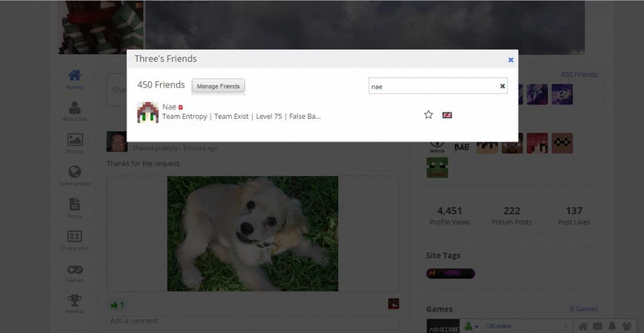The width and height of the screenshot is (644, 333).
Task: Open notifications bell in bottom bar
Action: click(612, 327)
